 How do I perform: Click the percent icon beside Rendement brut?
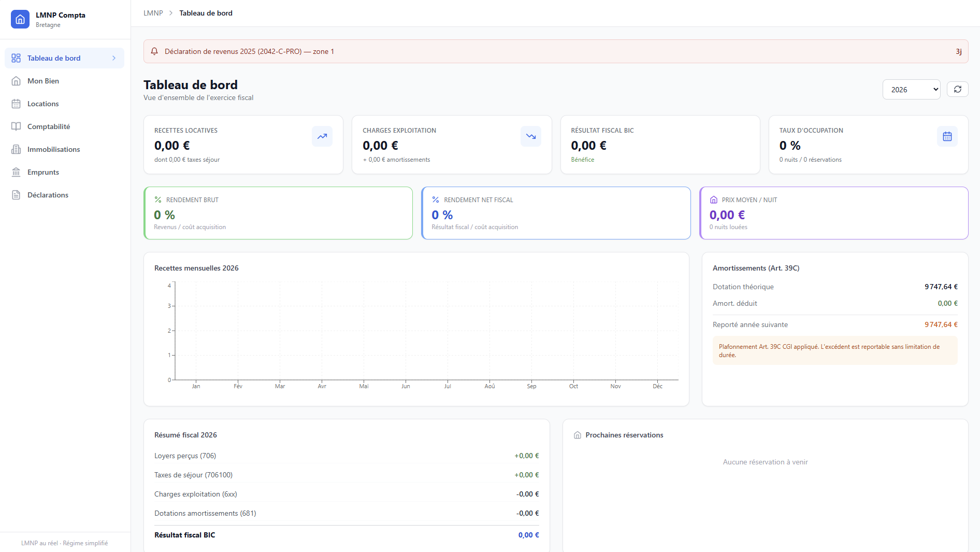158,200
